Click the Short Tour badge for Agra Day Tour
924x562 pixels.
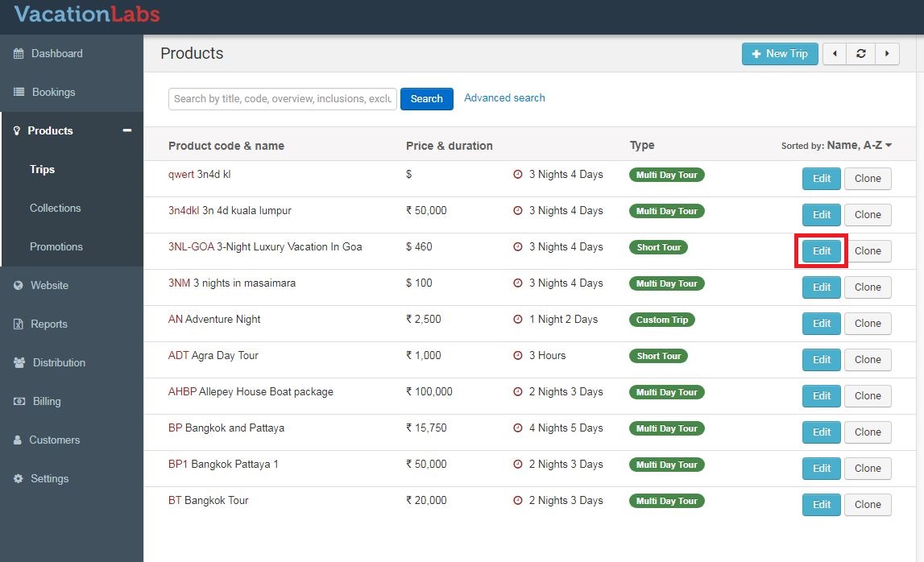pos(658,356)
